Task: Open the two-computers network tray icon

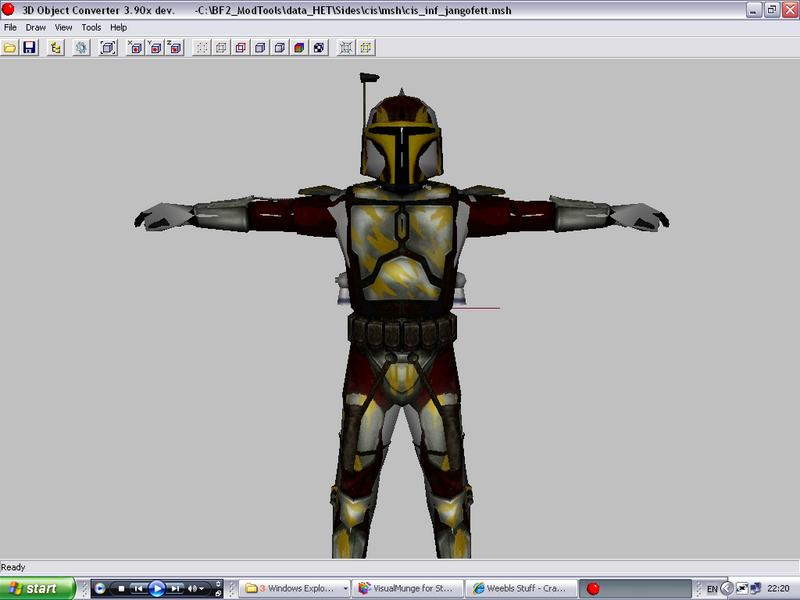Action: coord(756,589)
